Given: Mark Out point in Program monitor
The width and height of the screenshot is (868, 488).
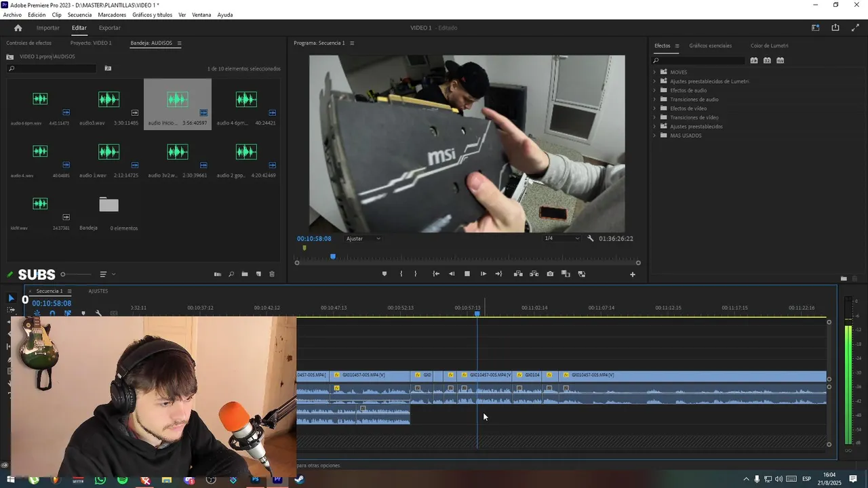Looking at the screenshot, I should pos(416,274).
